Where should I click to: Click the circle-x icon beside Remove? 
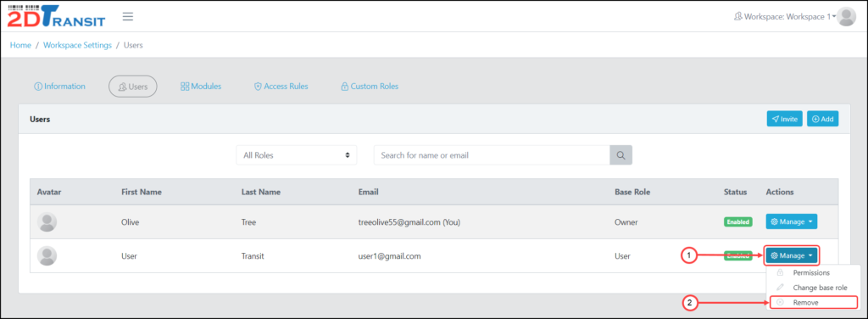tap(780, 302)
